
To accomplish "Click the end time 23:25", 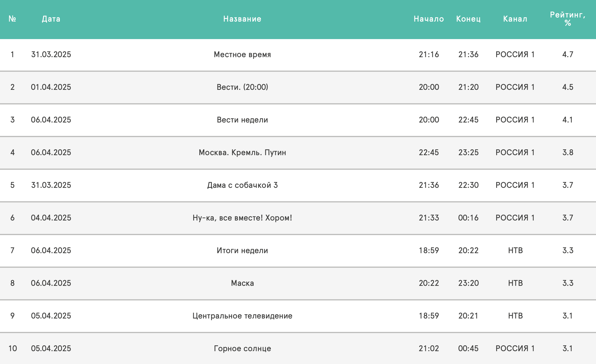I will click(468, 153).
